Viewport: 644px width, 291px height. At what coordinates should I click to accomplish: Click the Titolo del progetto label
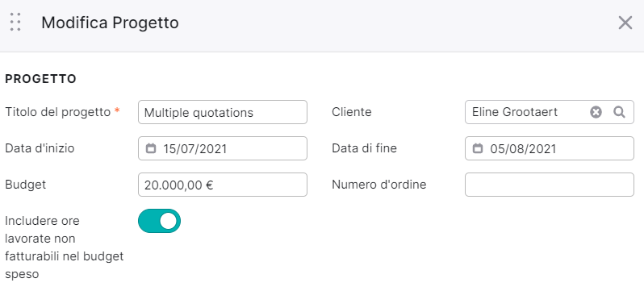58,112
